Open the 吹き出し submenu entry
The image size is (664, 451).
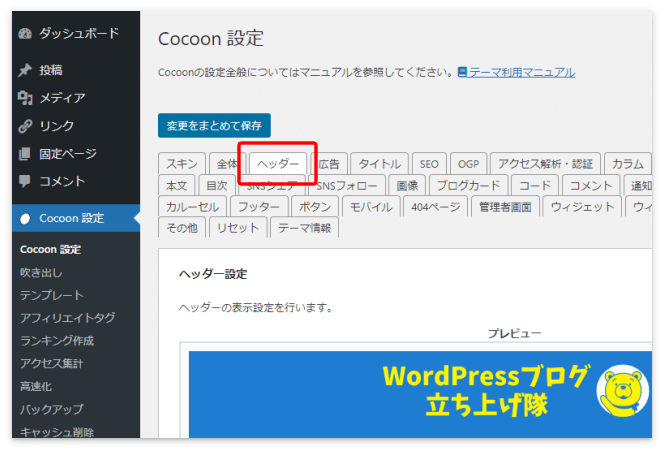click(x=41, y=272)
